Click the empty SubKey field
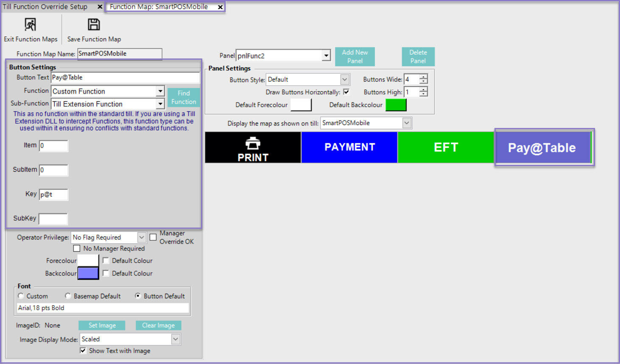 click(x=53, y=219)
